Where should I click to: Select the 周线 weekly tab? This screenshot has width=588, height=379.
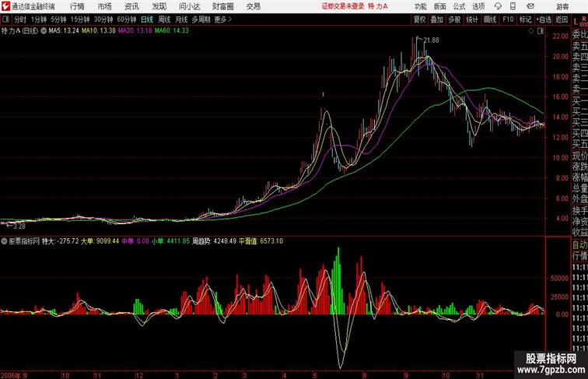coord(164,19)
